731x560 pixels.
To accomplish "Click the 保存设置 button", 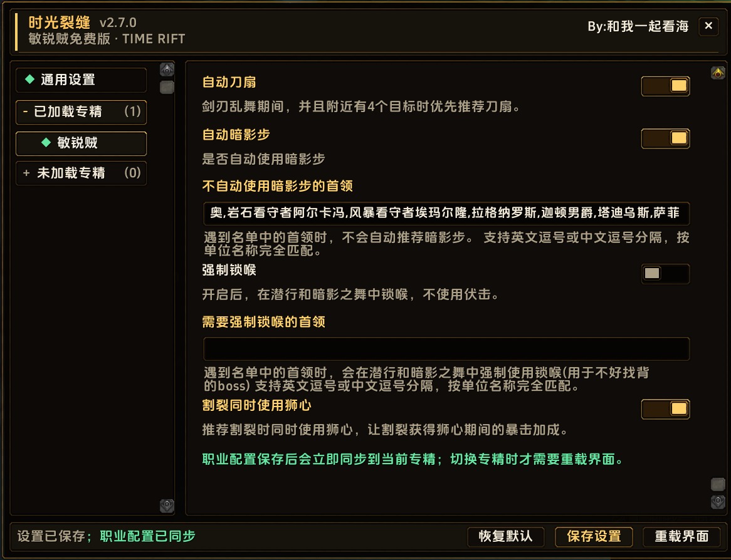I will pos(594,536).
